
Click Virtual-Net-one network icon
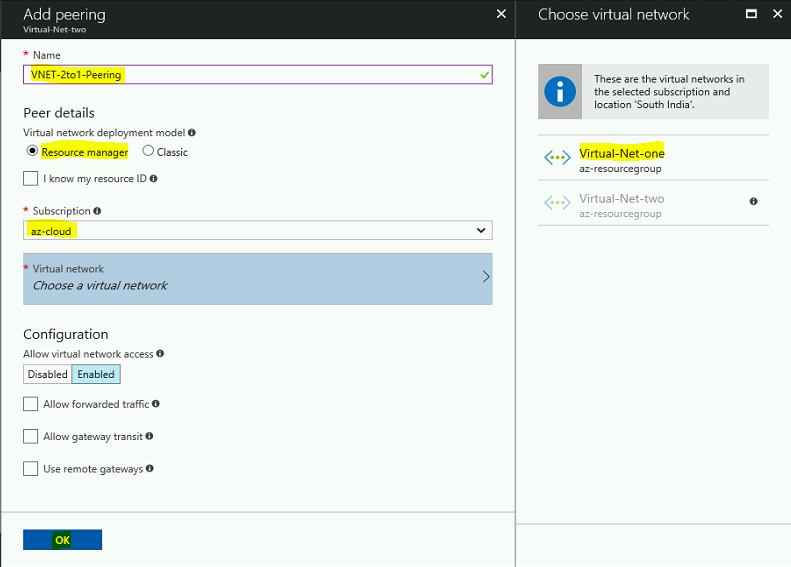coord(557,158)
